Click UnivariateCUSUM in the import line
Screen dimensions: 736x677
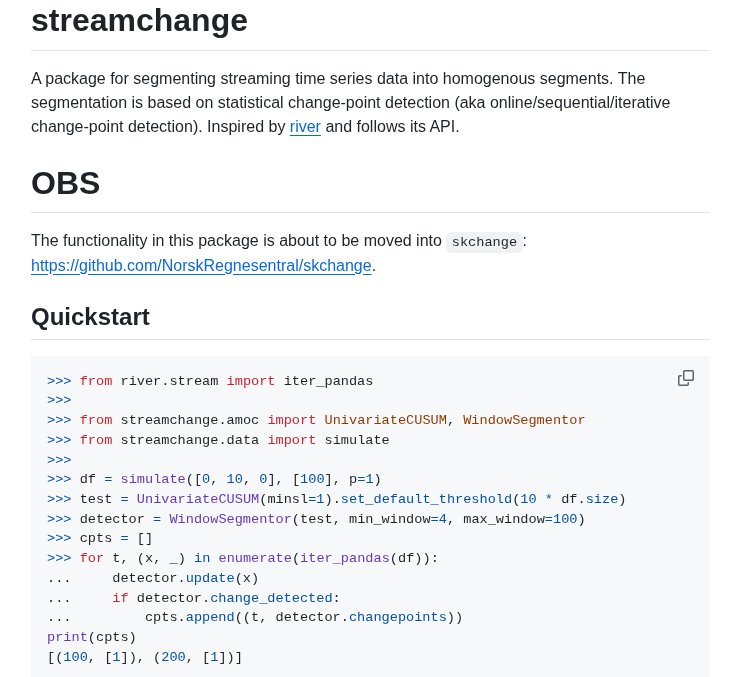[385, 420]
